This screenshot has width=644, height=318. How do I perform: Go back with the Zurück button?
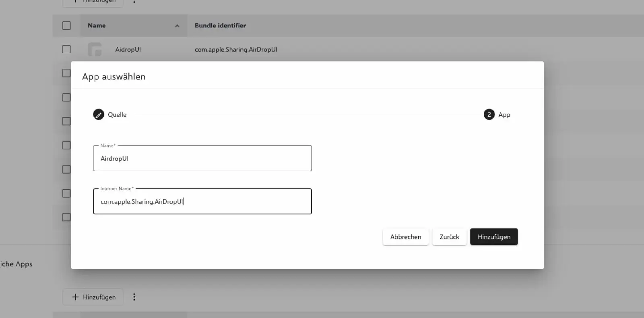click(449, 237)
